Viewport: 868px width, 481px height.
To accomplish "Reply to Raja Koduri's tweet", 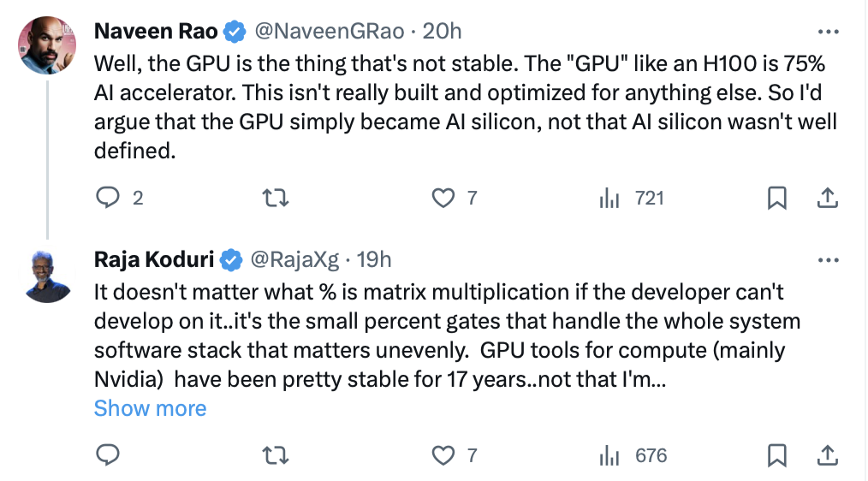I will 107,455.
